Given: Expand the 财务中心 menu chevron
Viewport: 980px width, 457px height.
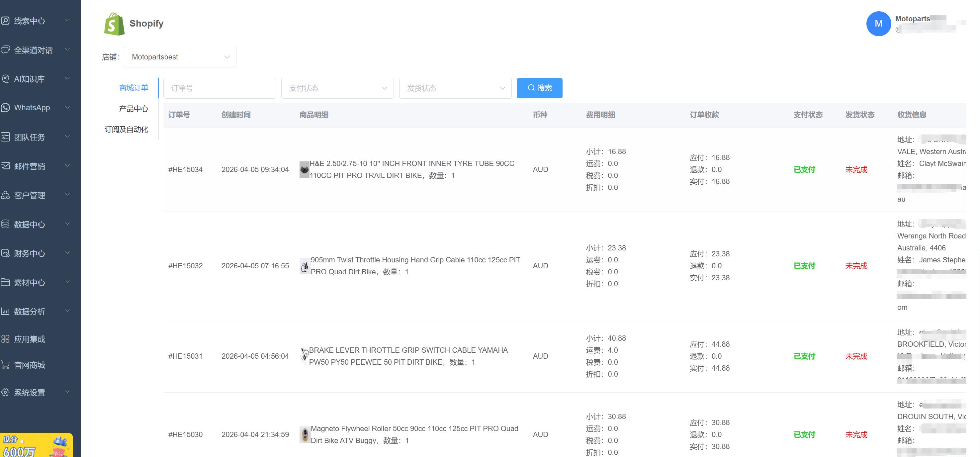Looking at the screenshot, I should [x=67, y=253].
